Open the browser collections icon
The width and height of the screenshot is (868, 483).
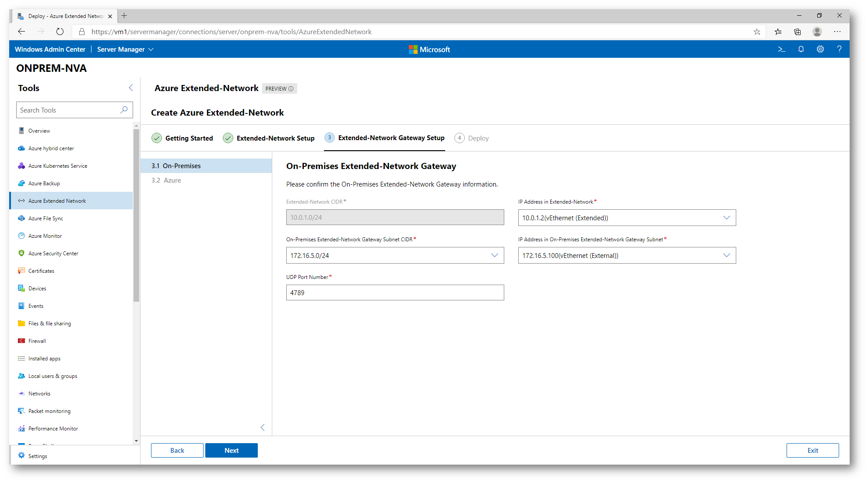click(x=797, y=32)
